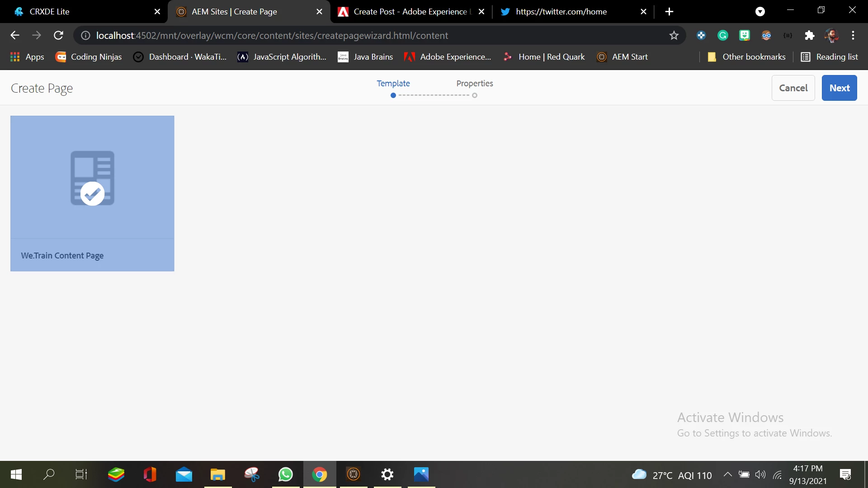Image resolution: width=868 pixels, height=488 pixels.
Task: Open the Chrome Extensions puzzle icon
Action: [x=809, y=35]
